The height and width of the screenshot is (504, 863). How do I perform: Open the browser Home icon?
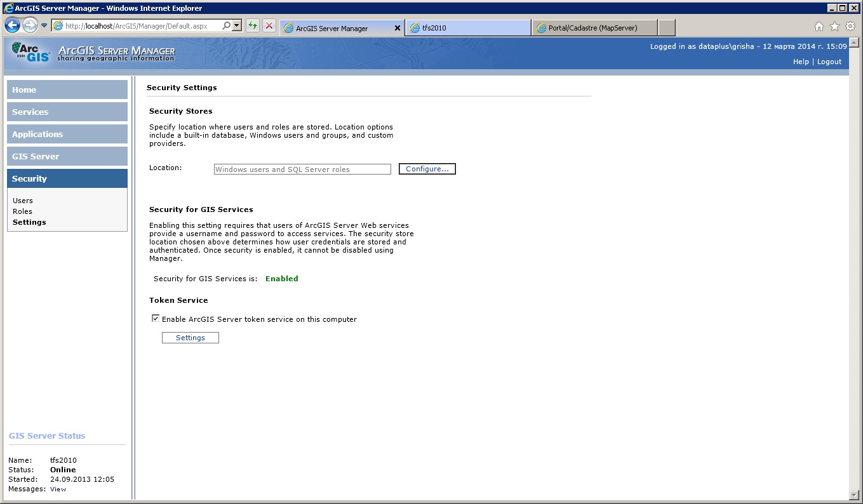pyautogui.click(x=819, y=26)
